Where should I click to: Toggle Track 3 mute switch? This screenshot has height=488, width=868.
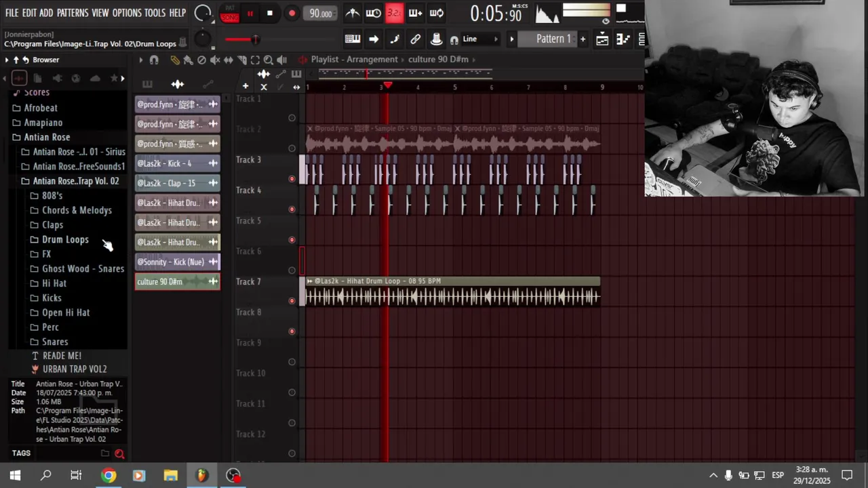292,179
